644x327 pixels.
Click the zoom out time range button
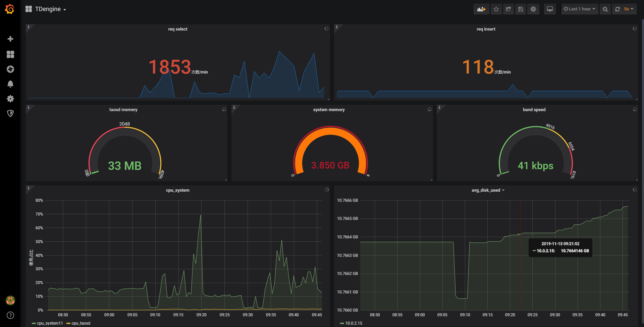[x=605, y=9]
